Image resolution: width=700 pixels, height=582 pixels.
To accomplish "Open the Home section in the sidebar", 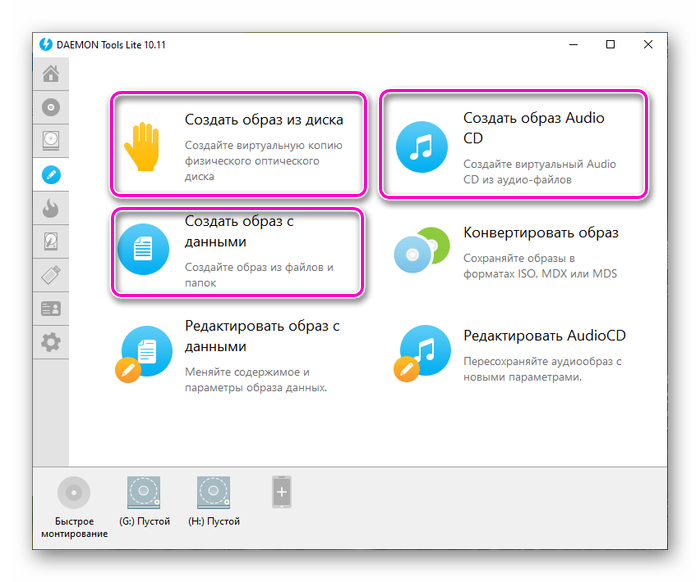I will tap(51, 74).
